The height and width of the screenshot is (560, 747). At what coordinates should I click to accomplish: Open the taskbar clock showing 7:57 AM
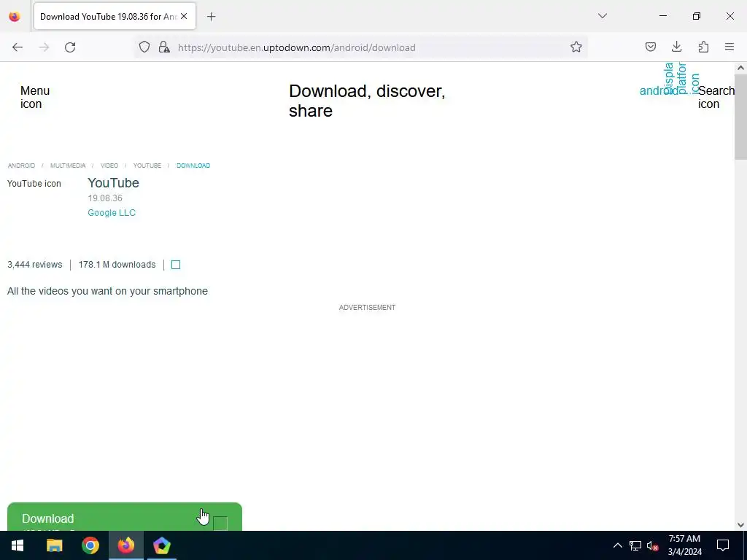point(684,545)
